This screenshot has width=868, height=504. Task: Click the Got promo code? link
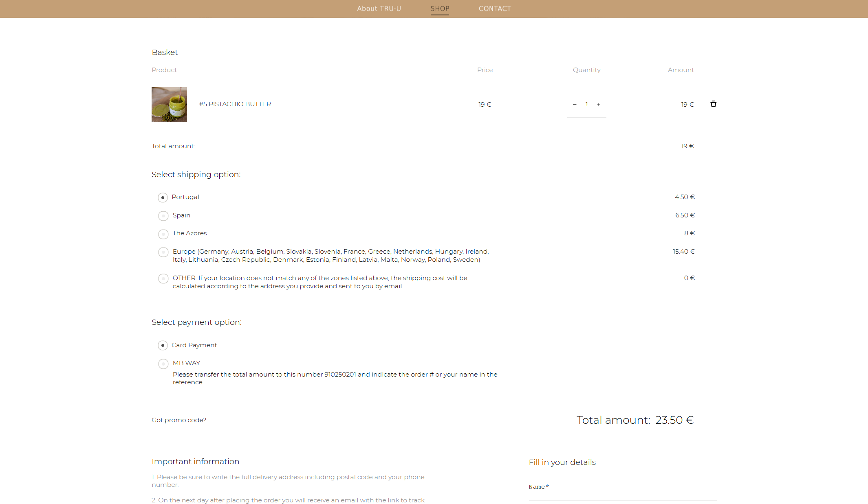click(x=179, y=420)
